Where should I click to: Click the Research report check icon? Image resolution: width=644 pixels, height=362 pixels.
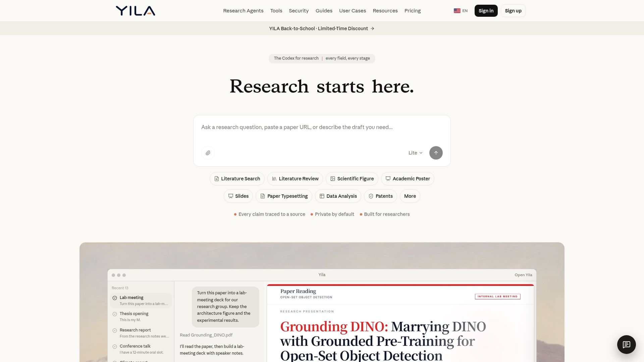pyautogui.click(x=115, y=330)
